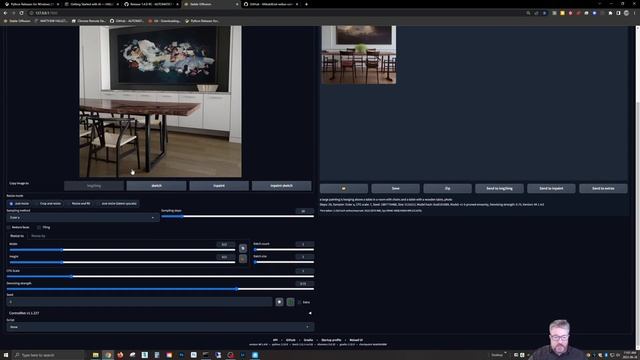
Task: Adjust the Width slider
Action: point(122,250)
